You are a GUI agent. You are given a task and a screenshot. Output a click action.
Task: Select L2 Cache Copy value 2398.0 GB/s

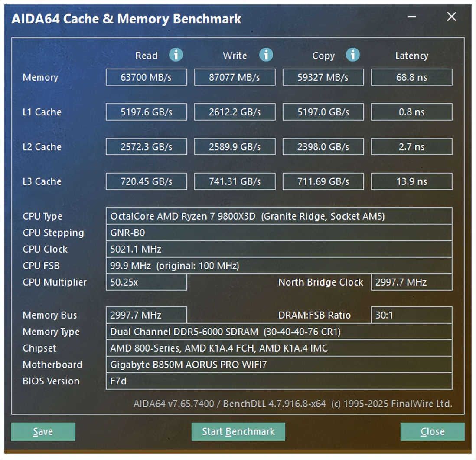tap(323, 147)
